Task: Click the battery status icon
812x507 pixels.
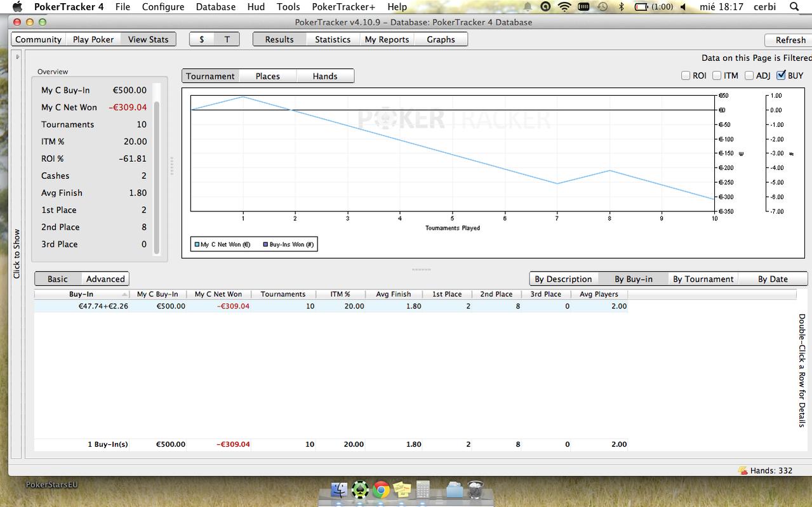Action: tap(641, 6)
